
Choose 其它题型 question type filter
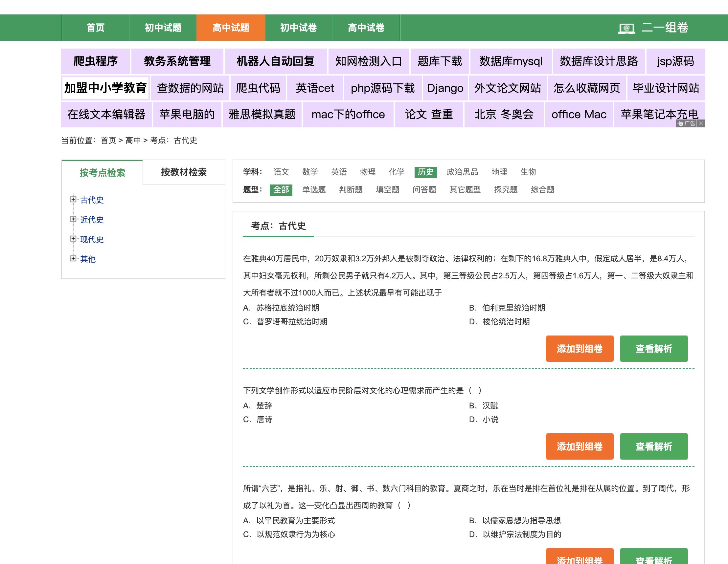465,189
